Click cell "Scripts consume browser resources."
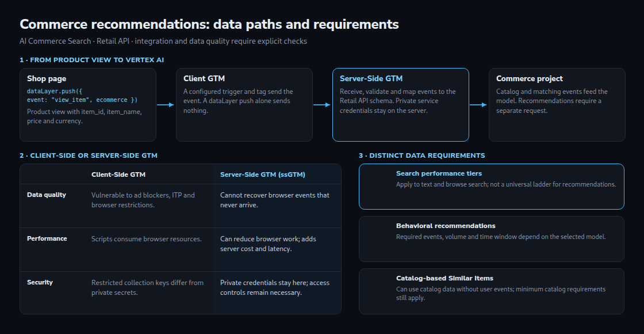The height and width of the screenshot is (334, 644). [x=146, y=239]
